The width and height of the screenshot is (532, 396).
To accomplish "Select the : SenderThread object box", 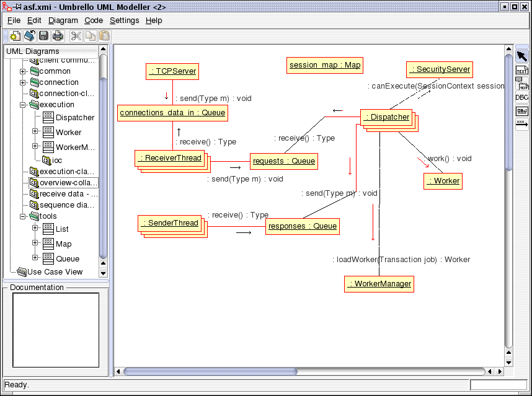I will click(170, 223).
